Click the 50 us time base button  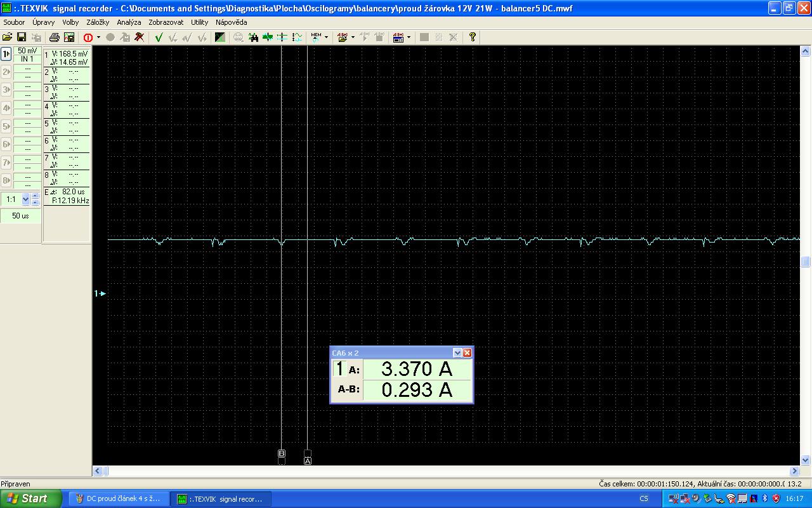[x=20, y=216]
